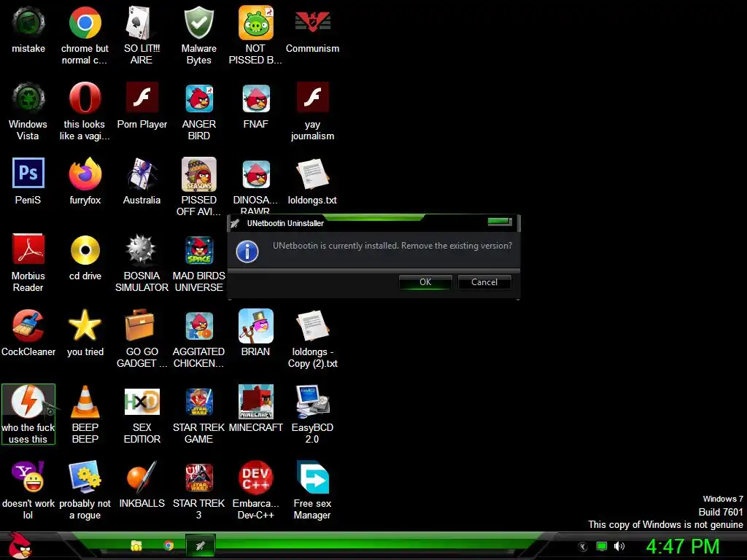747x560 pixels.
Task: Select the 'SO LIT!!! AIRE' solitaire icon
Action: [x=142, y=23]
